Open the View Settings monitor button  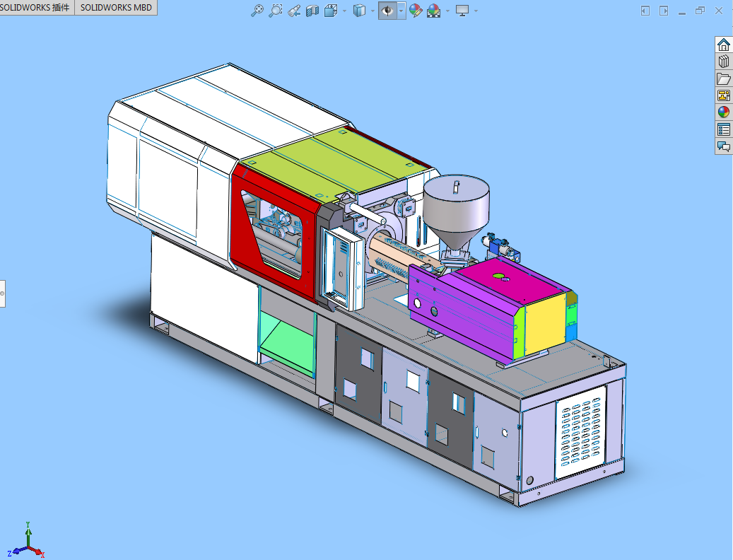[462, 11]
